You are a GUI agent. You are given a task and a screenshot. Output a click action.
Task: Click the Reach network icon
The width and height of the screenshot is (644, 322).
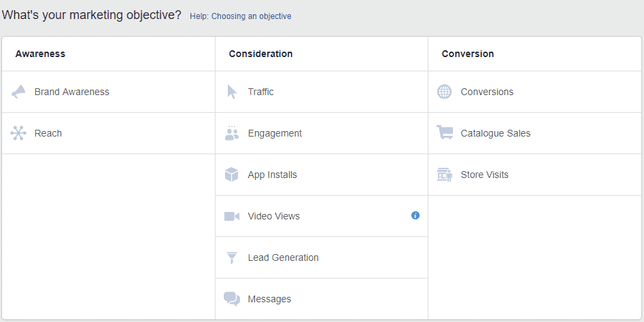point(18,133)
